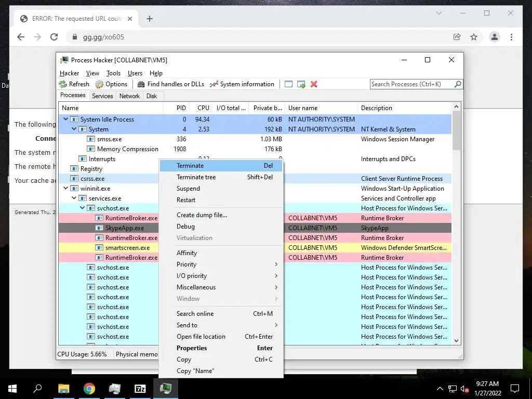Viewport: 532px width, 399px height.
Task: Show hidden tray icons chevron
Action: coord(440,389)
